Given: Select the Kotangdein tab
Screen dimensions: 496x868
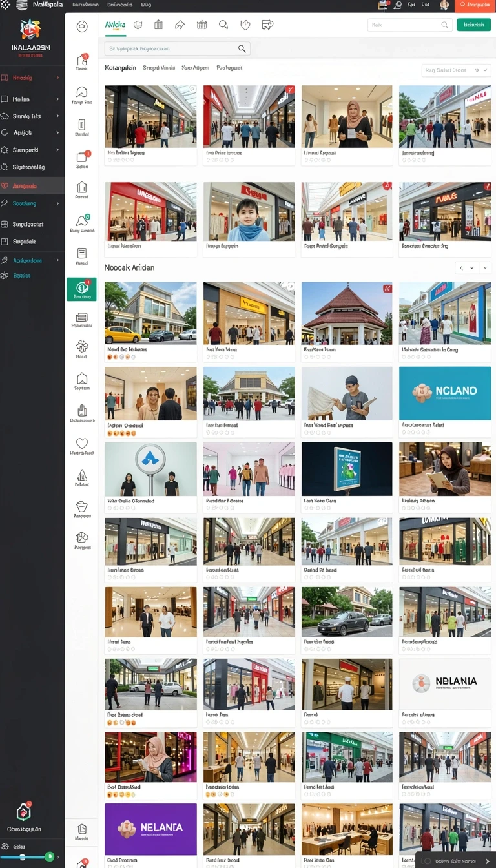Looking at the screenshot, I should [120, 68].
